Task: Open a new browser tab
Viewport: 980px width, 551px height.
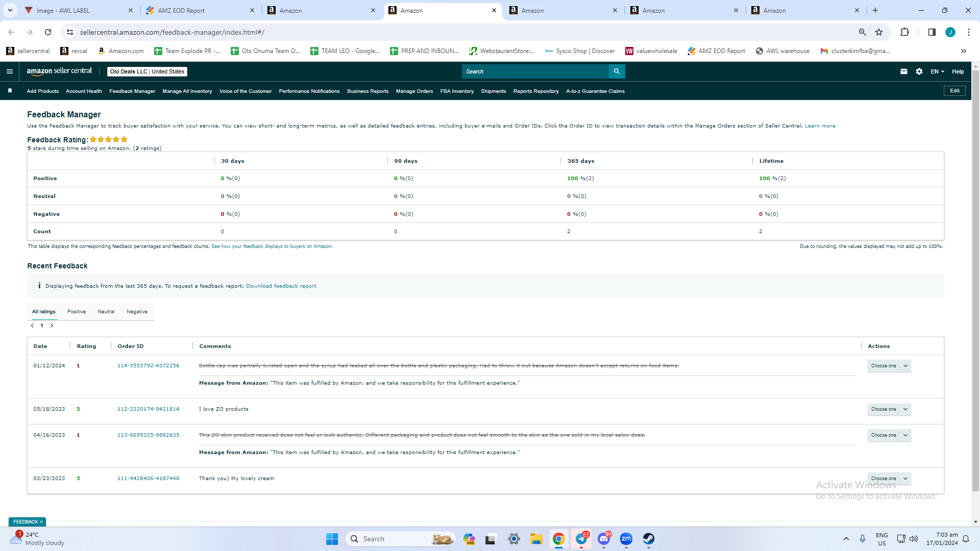Action: point(875,10)
